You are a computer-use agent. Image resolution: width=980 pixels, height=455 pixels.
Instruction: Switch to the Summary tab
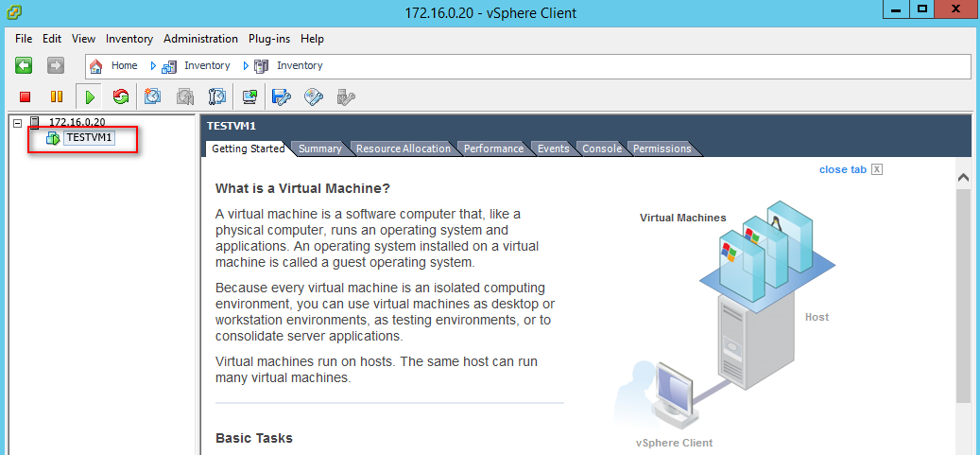click(x=320, y=149)
